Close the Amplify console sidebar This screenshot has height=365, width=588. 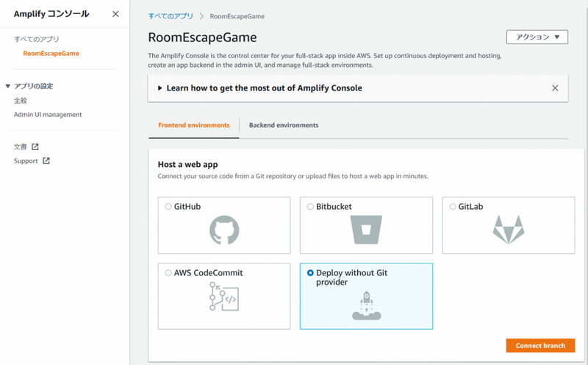pos(115,14)
